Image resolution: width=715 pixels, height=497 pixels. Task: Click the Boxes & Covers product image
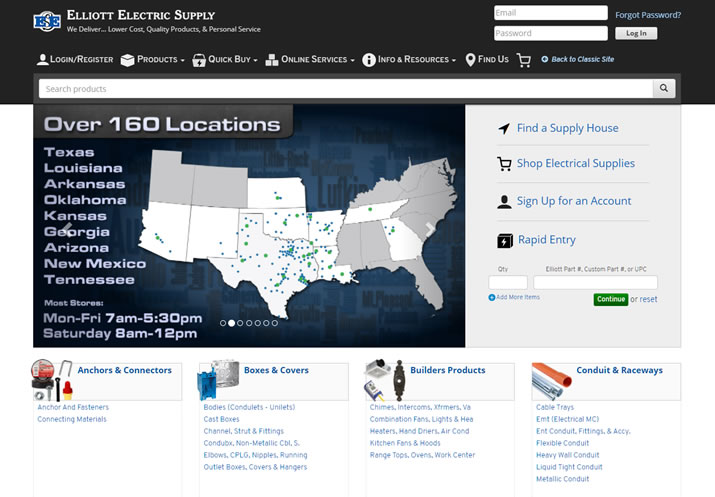click(x=218, y=380)
